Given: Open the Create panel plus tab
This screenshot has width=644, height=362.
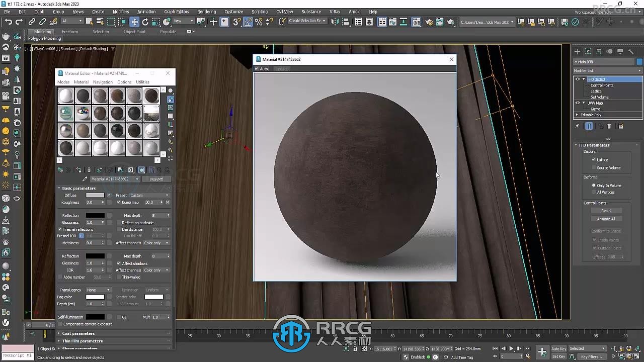Looking at the screenshot, I should click(578, 51).
